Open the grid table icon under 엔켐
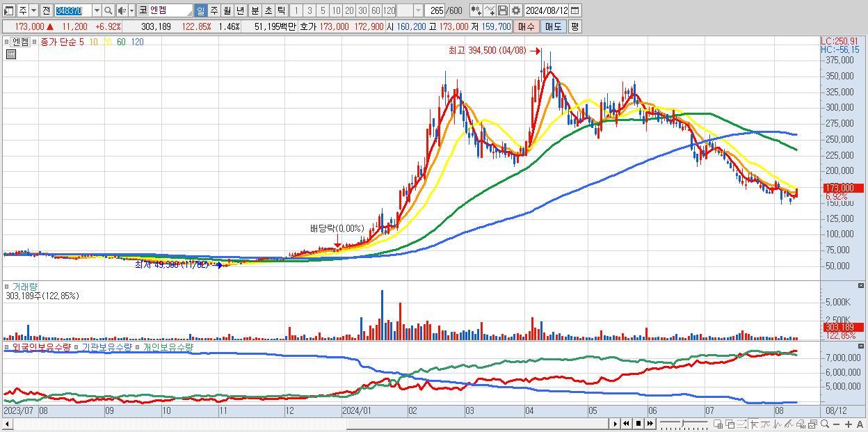868x432 pixels. click(11, 54)
